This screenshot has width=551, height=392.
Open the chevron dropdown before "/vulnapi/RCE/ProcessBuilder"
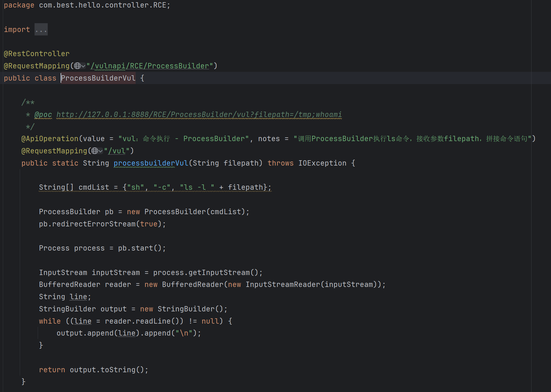[83, 66]
